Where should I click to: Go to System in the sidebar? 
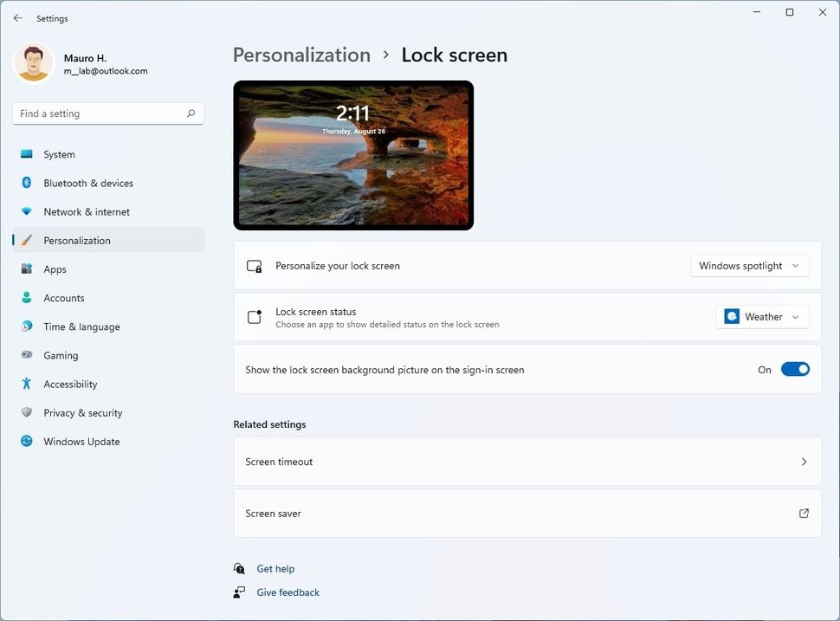point(59,154)
